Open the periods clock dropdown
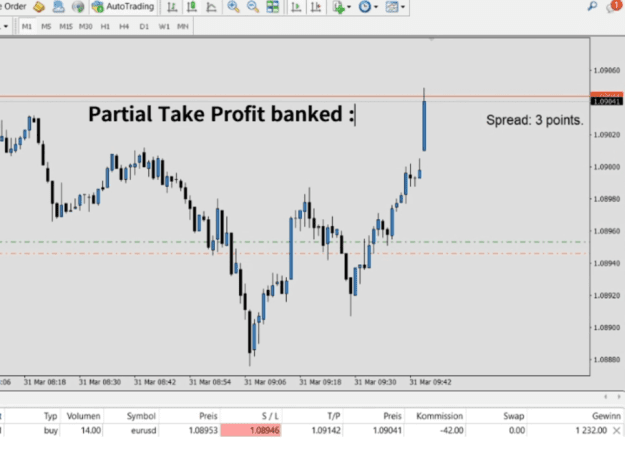The height and width of the screenshot is (450, 625). coord(368,7)
